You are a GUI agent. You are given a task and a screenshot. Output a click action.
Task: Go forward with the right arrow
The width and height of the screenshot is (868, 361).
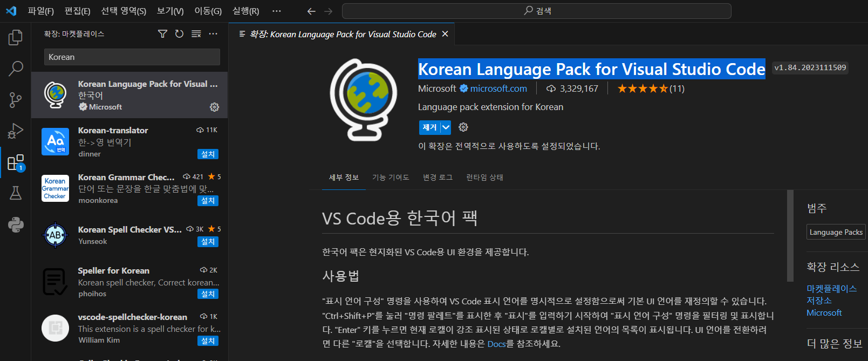328,11
